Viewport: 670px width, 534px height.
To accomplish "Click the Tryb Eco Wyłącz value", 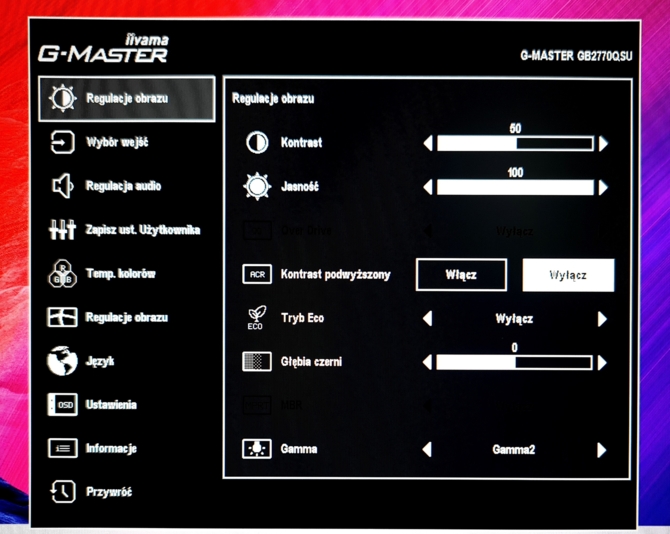I will (x=514, y=319).
